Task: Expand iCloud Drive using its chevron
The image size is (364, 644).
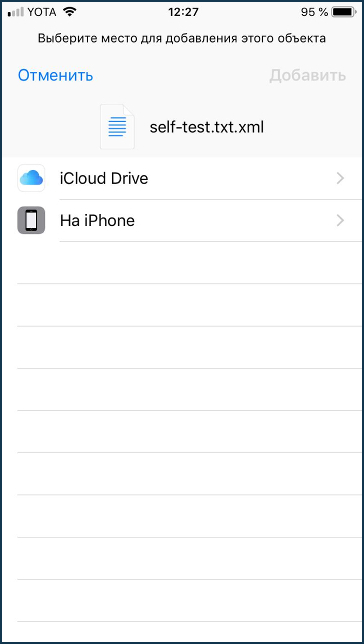Action: coord(340,178)
